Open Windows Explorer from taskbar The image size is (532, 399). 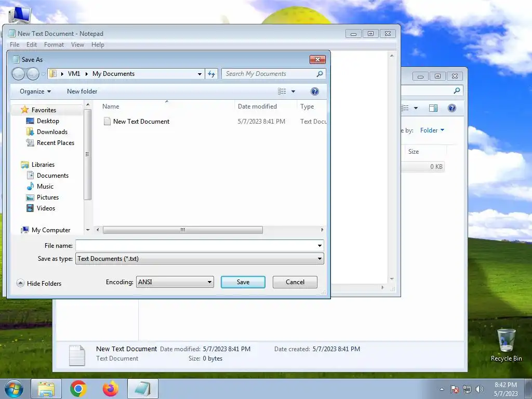coord(46,389)
